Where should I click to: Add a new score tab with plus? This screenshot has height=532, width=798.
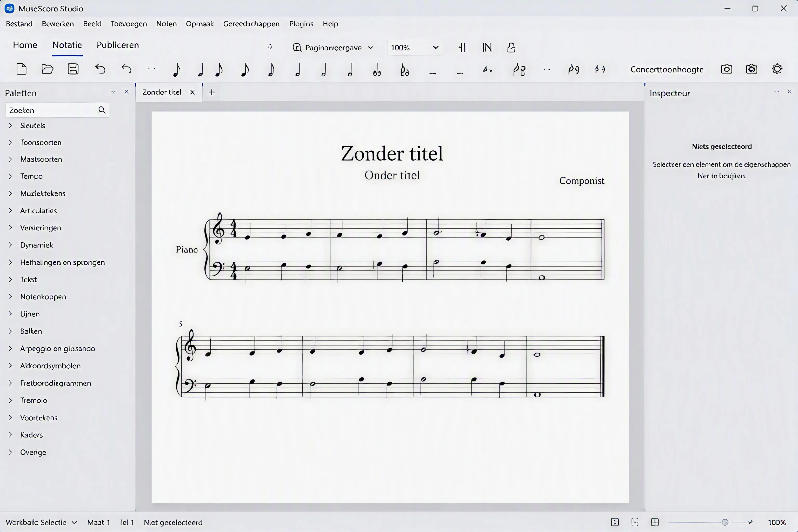212,92
